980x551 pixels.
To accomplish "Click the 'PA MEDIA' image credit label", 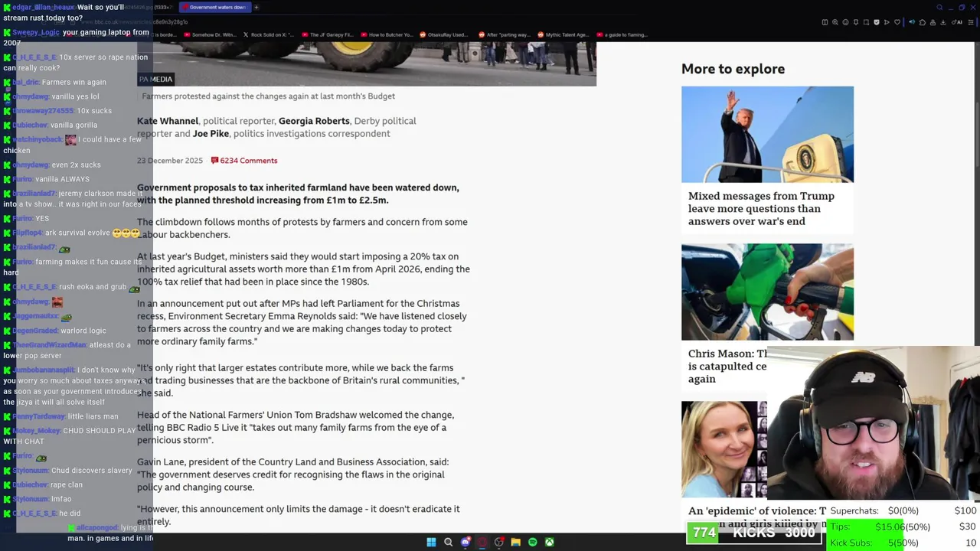I will [x=156, y=79].
